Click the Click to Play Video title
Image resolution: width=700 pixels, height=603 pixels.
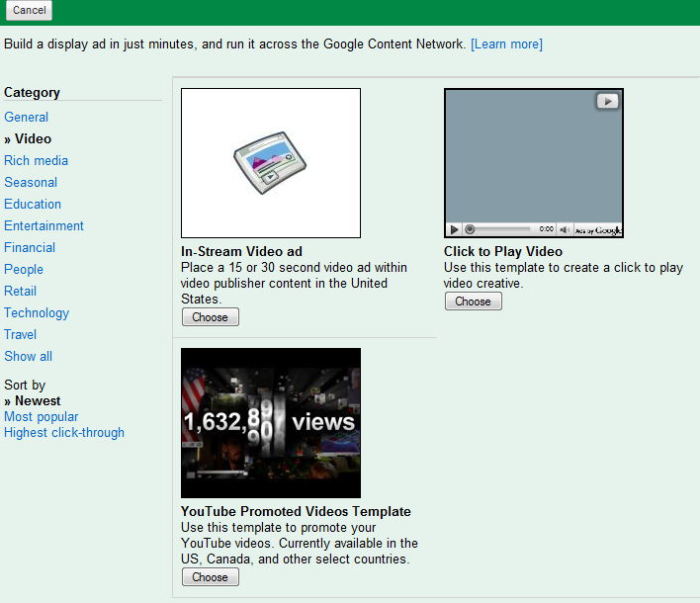tap(503, 251)
